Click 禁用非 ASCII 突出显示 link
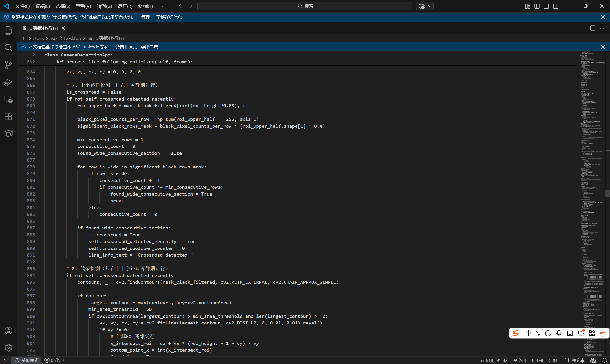This screenshot has width=610, height=364. coord(137,47)
